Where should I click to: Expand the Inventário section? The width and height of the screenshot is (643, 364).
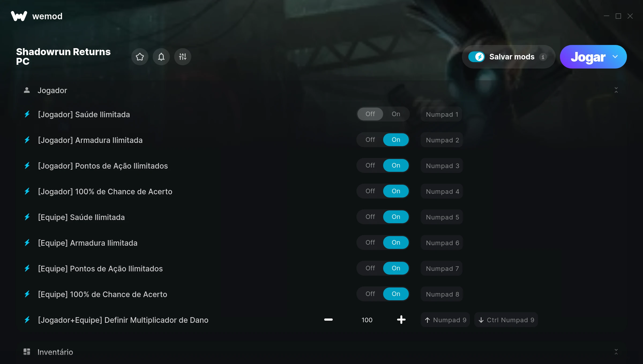tap(616, 352)
